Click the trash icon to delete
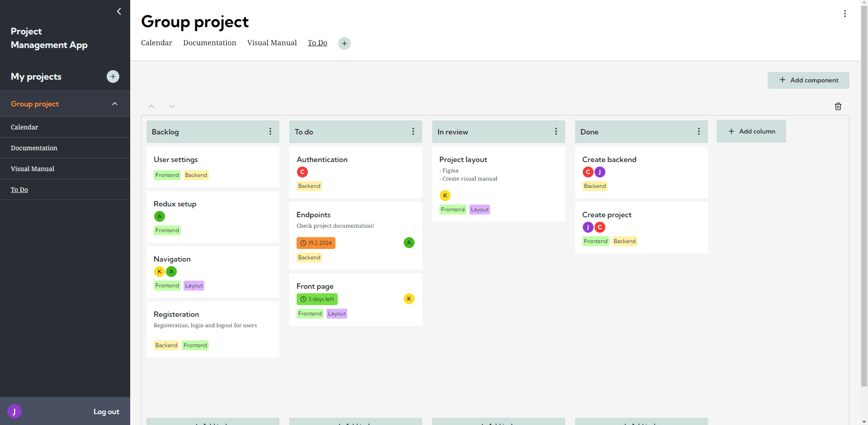 click(838, 106)
